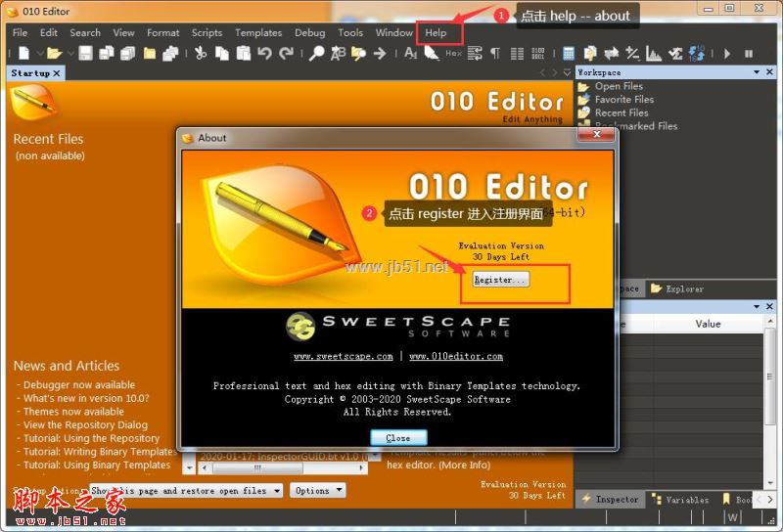The image size is (783, 532).
Task: Click the Close File yellow folder icon
Action: pyautogui.click(x=150, y=53)
